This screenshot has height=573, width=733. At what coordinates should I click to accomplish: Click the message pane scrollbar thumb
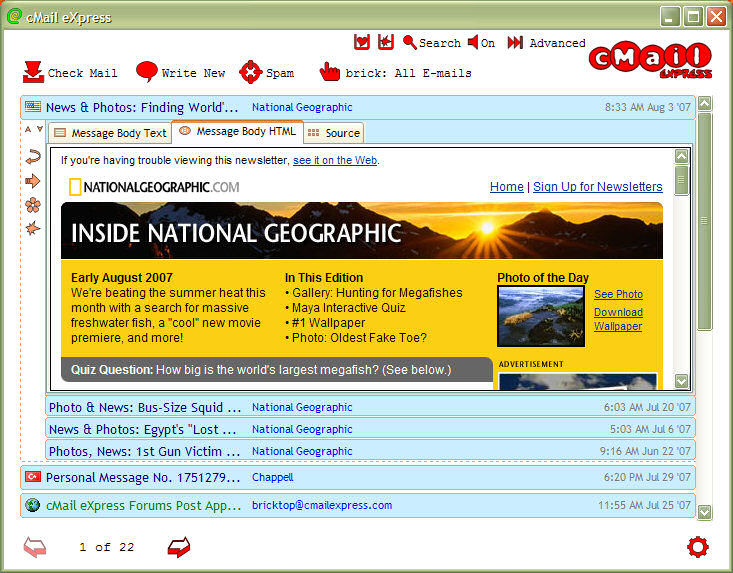(x=682, y=180)
